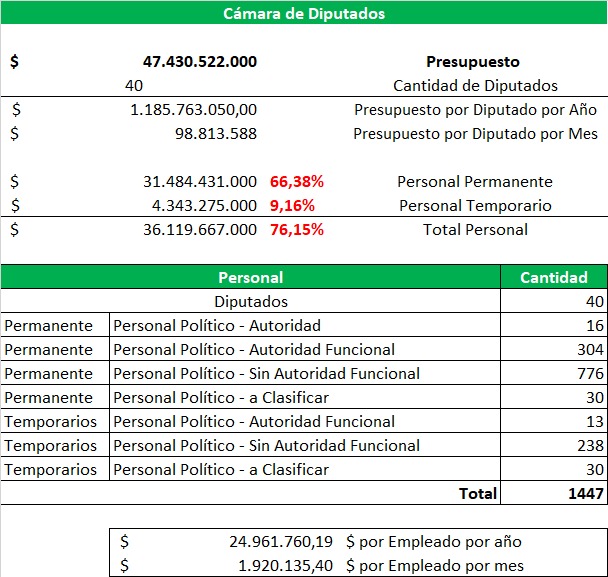This screenshot has height=577, width=608.
Task: Click the $ por Empleado por mes label
Action: click(x=435, y=566)
